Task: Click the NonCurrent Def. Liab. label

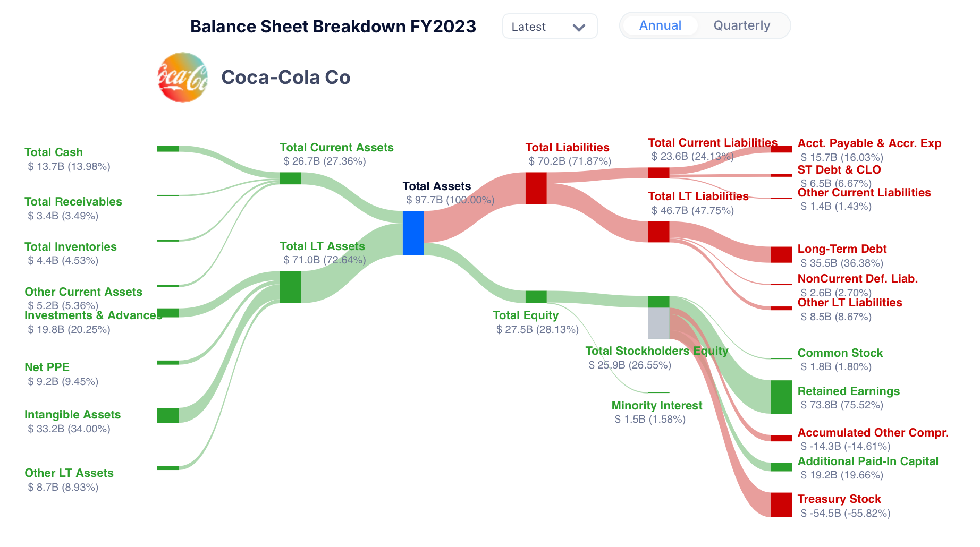Action: point(858,279)
